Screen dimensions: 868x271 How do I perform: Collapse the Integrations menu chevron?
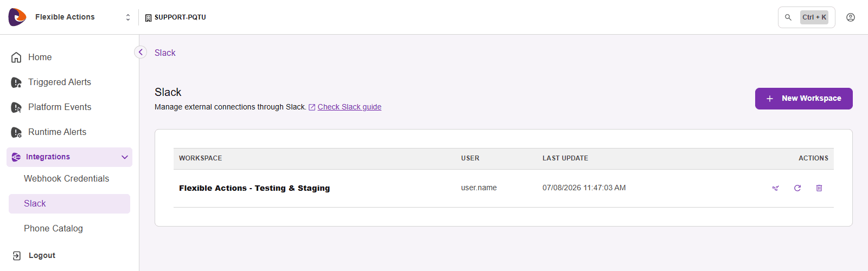click(x=125, y=157)
